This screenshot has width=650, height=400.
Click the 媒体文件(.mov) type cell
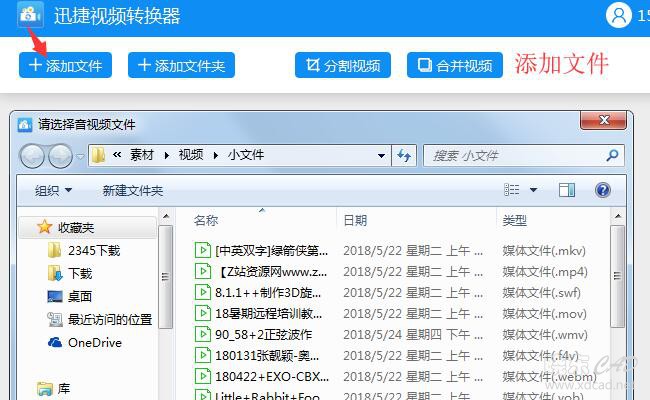(x=545, y=313)
